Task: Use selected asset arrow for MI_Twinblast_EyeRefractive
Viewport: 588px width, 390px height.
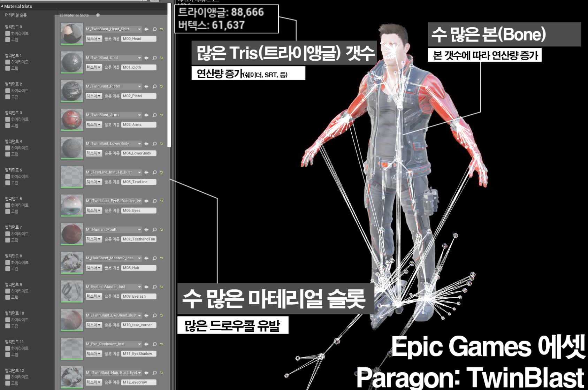Action: coord(146,201)
